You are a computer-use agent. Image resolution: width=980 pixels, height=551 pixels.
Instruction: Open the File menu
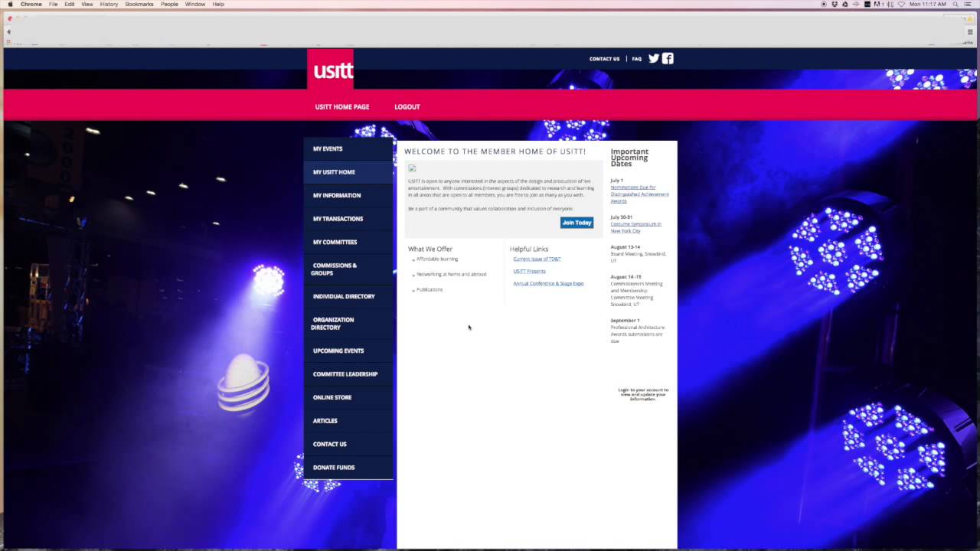point(53,4)
